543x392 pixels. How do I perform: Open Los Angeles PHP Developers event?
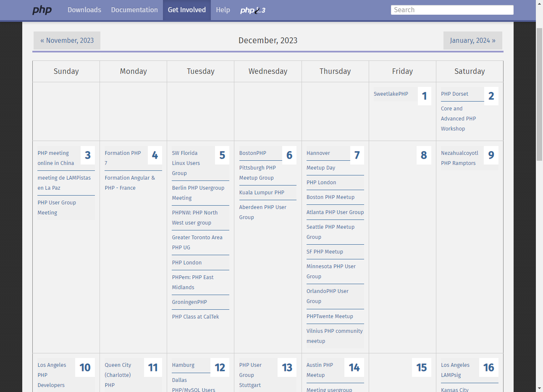coord(52,375)
